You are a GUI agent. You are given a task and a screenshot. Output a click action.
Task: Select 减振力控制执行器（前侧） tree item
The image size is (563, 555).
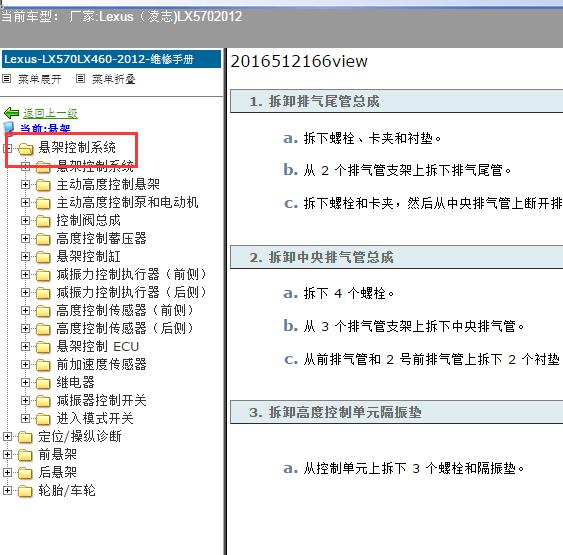pos(132,275)
